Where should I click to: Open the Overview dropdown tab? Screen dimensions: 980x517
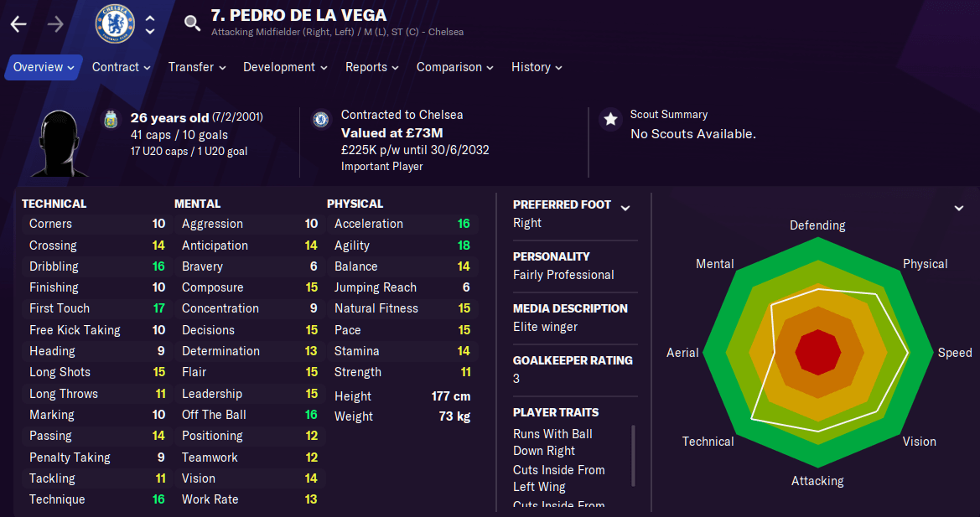pyautogui.click(x=44, y=67)
